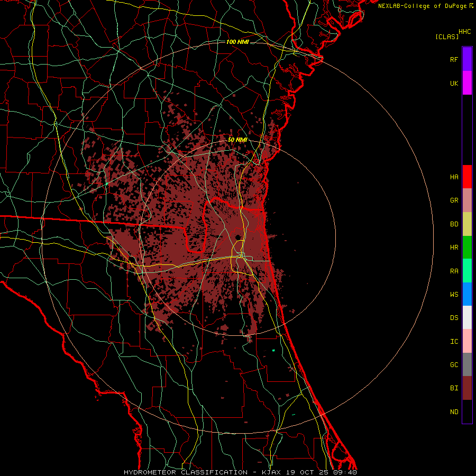Screen dimensions: 476x476
Task: Click the HR legend label
Action: tap(454, 248)
